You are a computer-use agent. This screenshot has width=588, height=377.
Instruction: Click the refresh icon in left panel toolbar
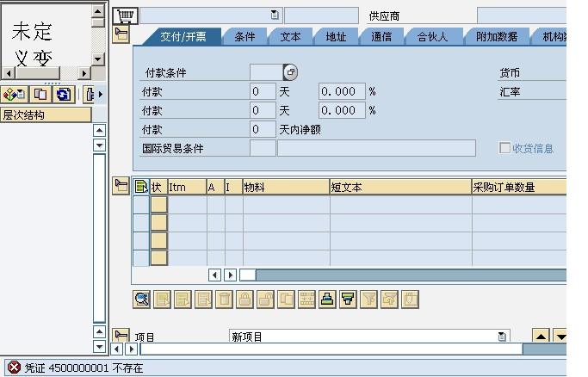click(63, 94)
